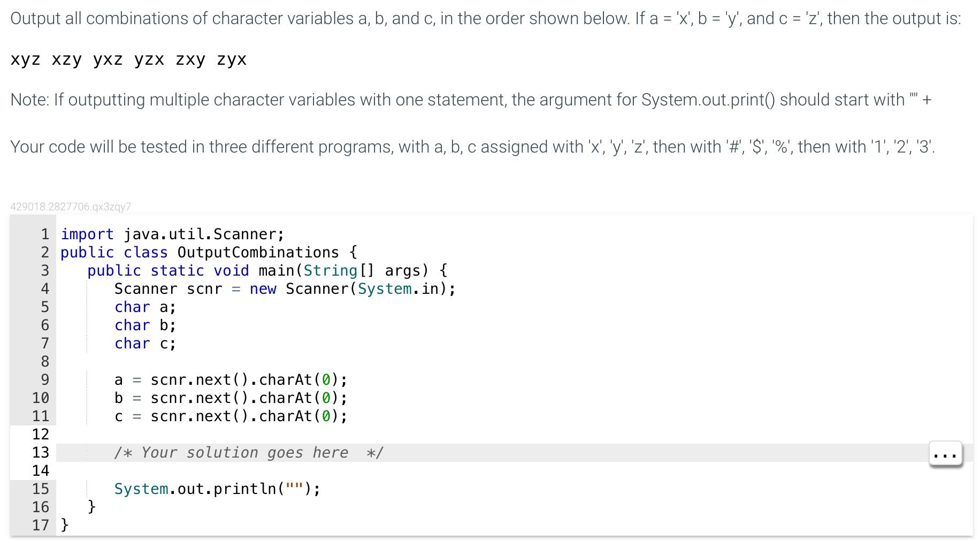The width and height of the screenshot is (980, 540).
Task: Click the import java.util.Scanner statement
Action: (x=171, y=233)
